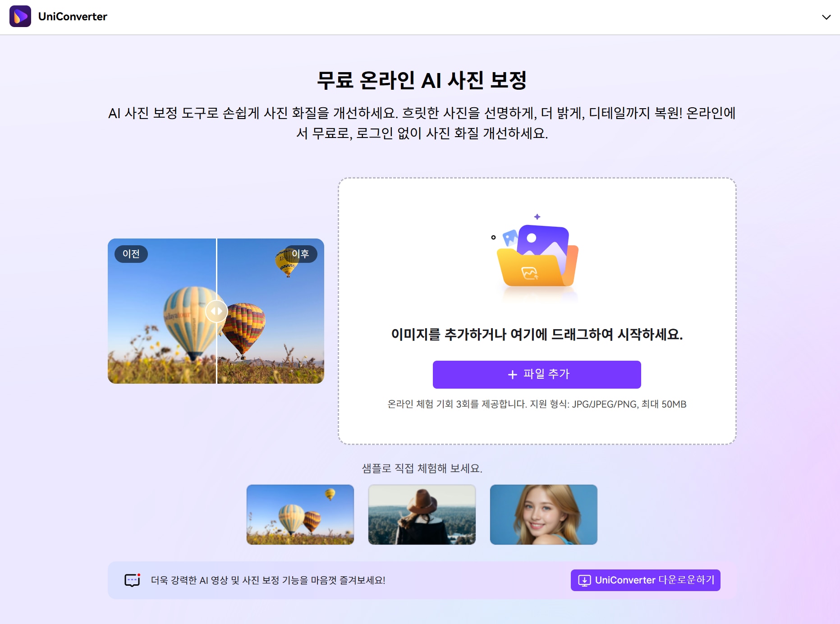Select the woman with hat sample image
840x624 pixels.
[x=422, y=514]
